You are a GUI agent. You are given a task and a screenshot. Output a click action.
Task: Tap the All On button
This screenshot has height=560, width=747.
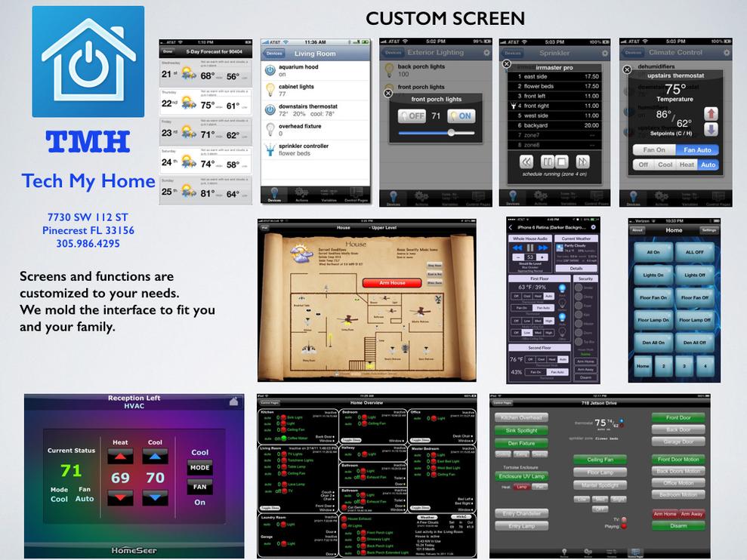653,252
